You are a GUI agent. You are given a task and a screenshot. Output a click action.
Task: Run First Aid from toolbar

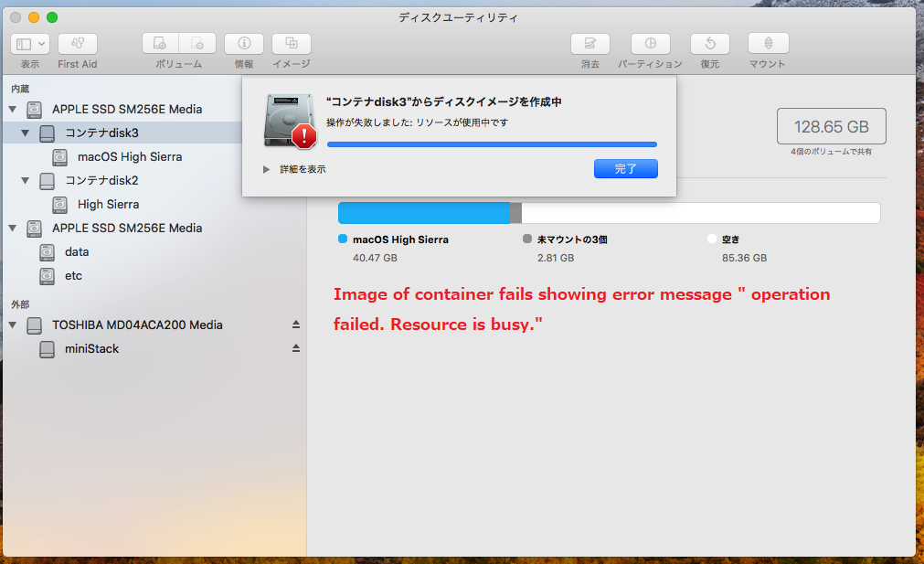(x=77, y=44)
